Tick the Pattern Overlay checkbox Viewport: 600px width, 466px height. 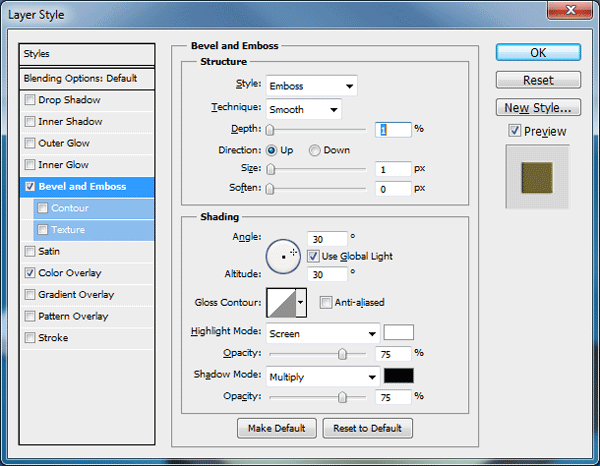coord(29,316)
